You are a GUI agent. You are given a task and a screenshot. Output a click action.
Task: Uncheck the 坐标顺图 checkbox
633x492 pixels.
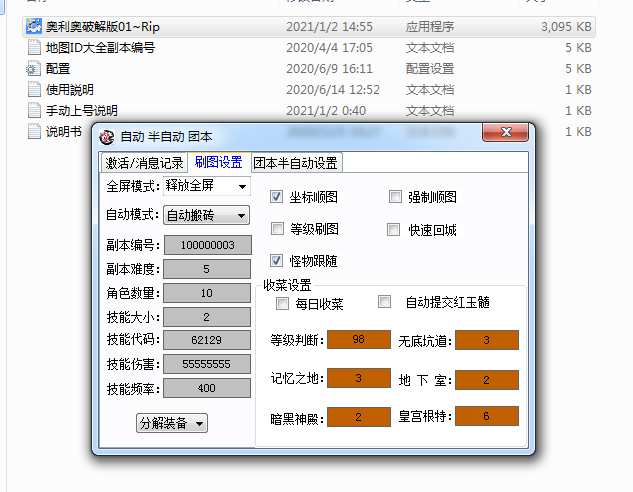(x=277, y=198)
